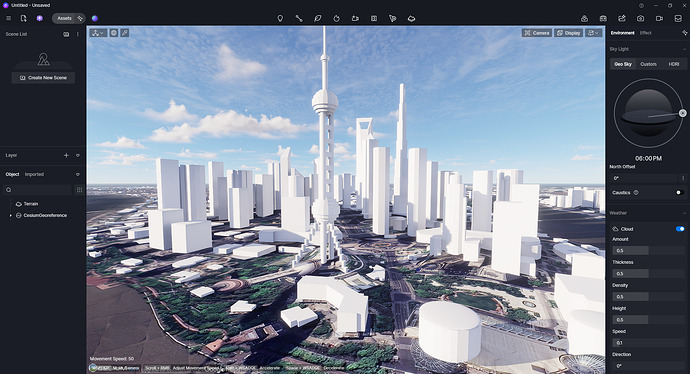
Task: Adjust the cloud Height slider
Action: 648,320
